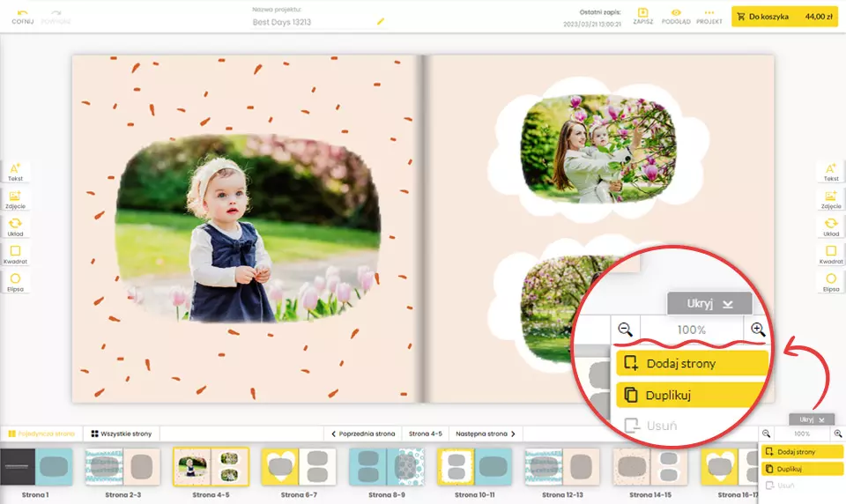Open thumbnail Strona 1
The image size is (846, 504).
point(35,467)
